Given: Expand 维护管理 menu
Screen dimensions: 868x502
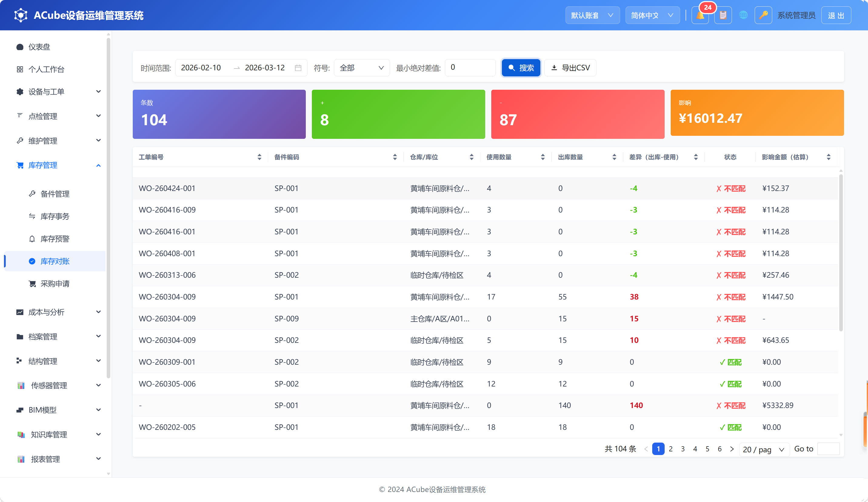Looking at the screenshot, I should coord(55,141).
